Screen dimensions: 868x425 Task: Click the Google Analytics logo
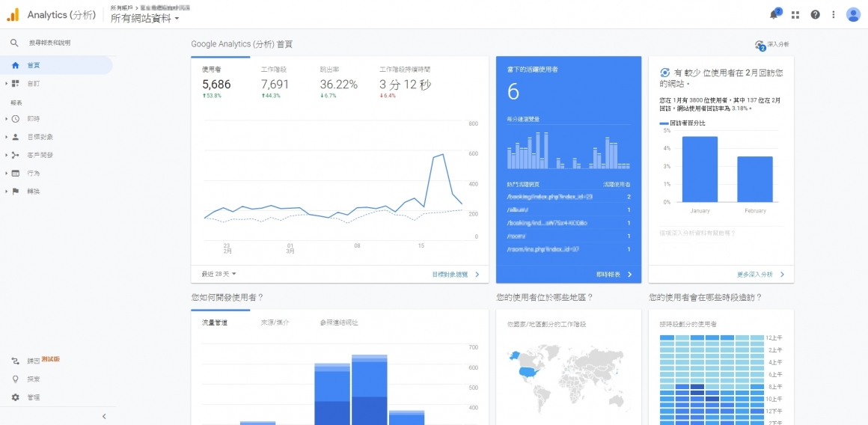click(13, 15)
